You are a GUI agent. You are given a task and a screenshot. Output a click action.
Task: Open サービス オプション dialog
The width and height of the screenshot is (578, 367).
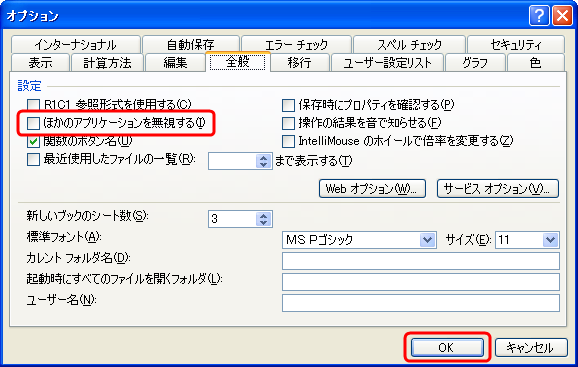(498, 189)
